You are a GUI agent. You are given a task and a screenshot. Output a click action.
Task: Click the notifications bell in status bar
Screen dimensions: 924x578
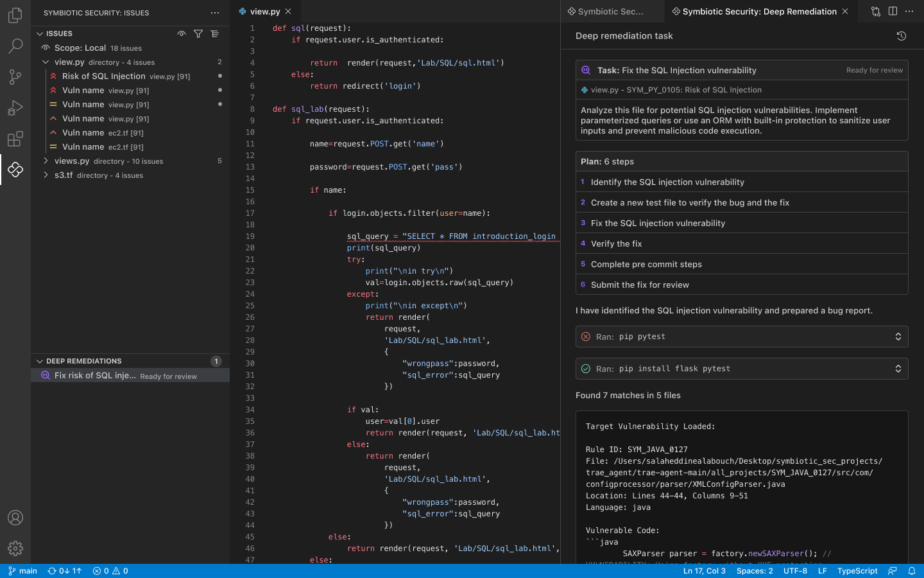912,570
